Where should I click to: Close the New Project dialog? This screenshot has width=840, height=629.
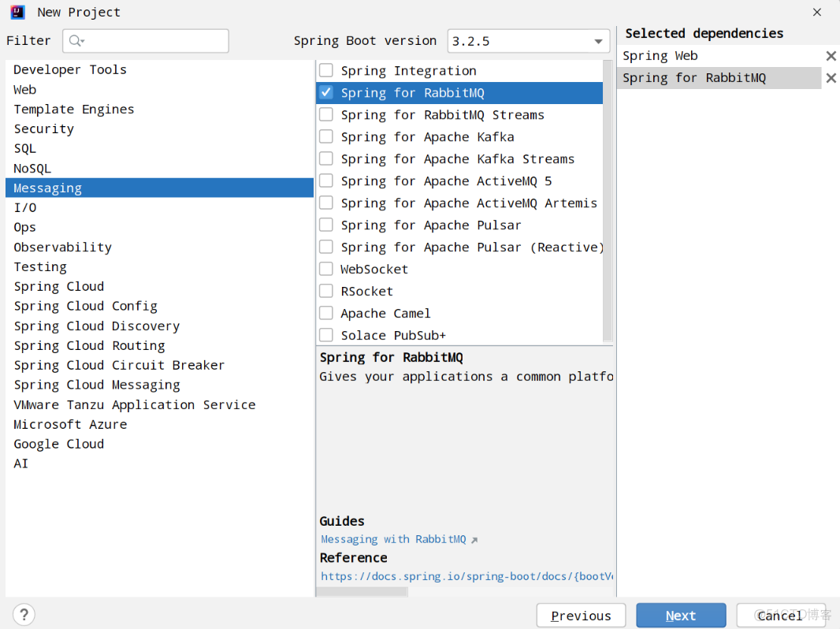tap(816, 13)
